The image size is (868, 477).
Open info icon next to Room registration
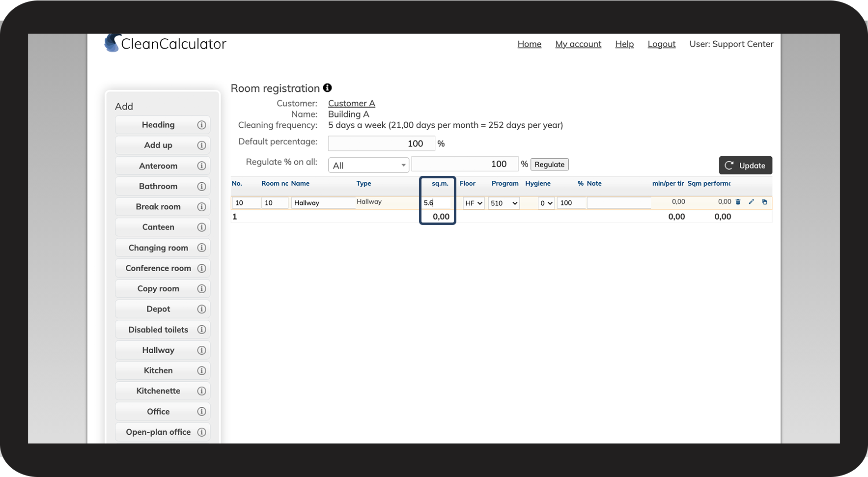(328, 88)
